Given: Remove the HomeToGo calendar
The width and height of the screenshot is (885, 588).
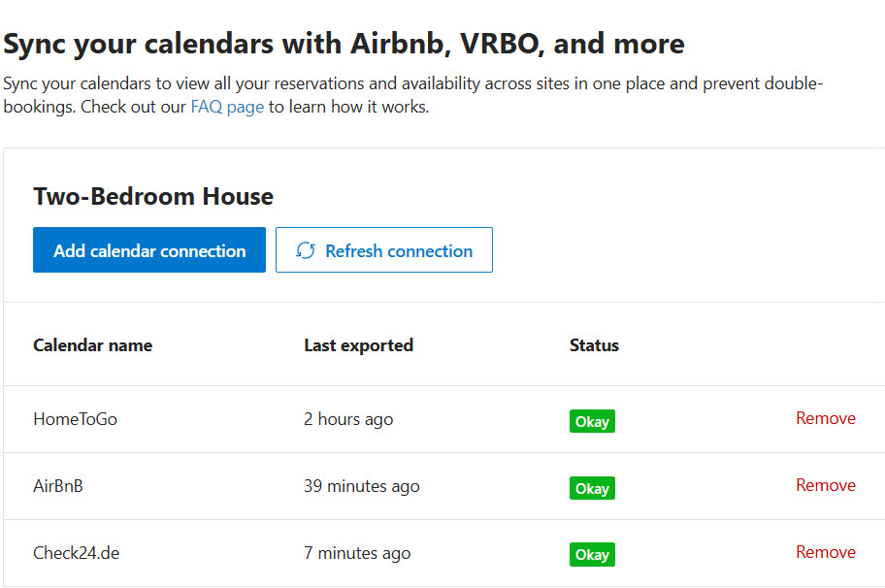Looking at the screenshot, I should click(825, 418).
